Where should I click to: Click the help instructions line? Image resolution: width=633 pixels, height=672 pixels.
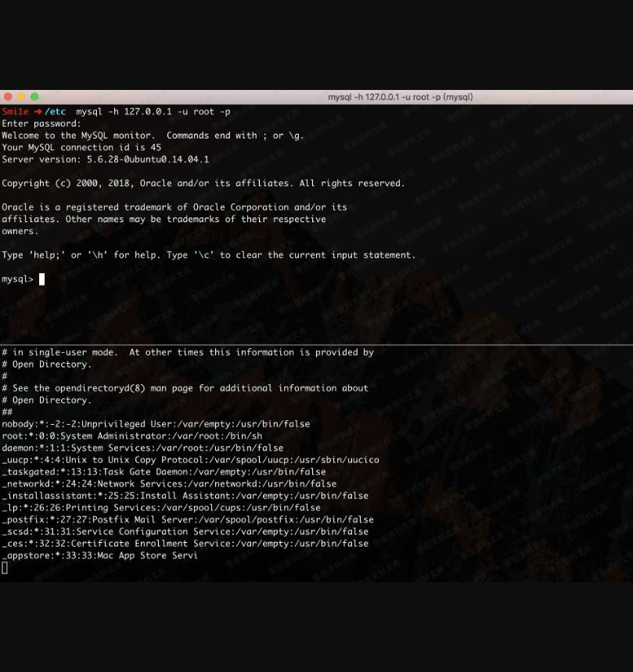coord(208,255)
